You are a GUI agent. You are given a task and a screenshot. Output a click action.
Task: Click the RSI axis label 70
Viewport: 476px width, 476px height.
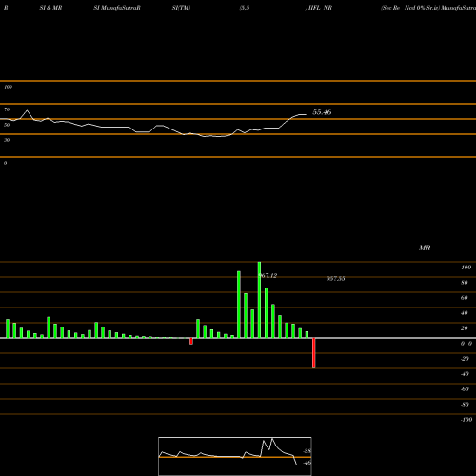[7, 109]
